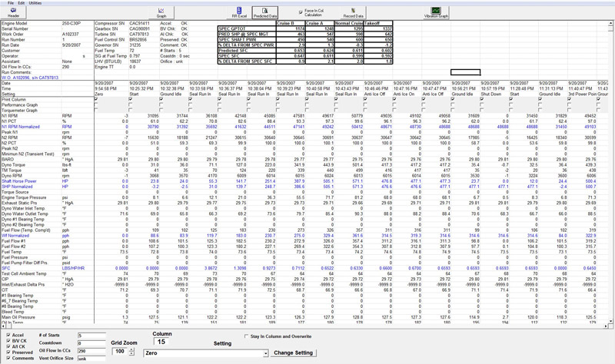Open Predicted Data view

pos(265,12)
